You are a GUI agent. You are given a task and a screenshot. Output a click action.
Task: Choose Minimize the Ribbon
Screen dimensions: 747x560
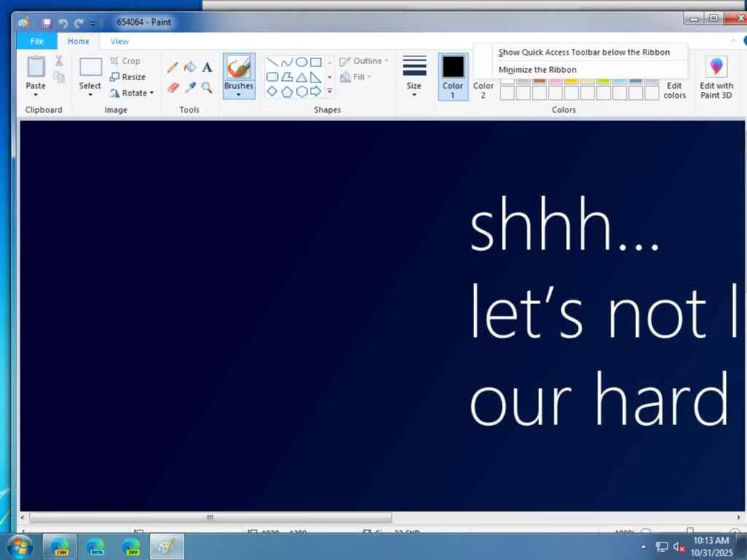click(x=538, y=69)
